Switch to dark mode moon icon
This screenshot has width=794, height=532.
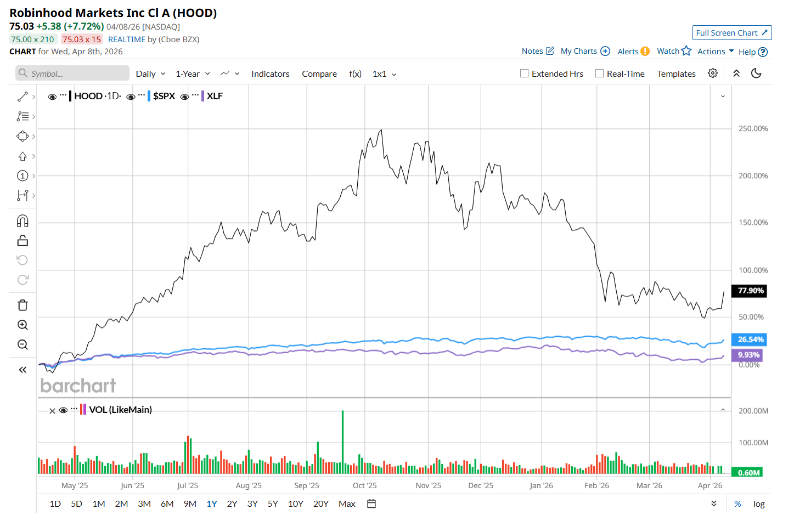click(x=756, y=73)
